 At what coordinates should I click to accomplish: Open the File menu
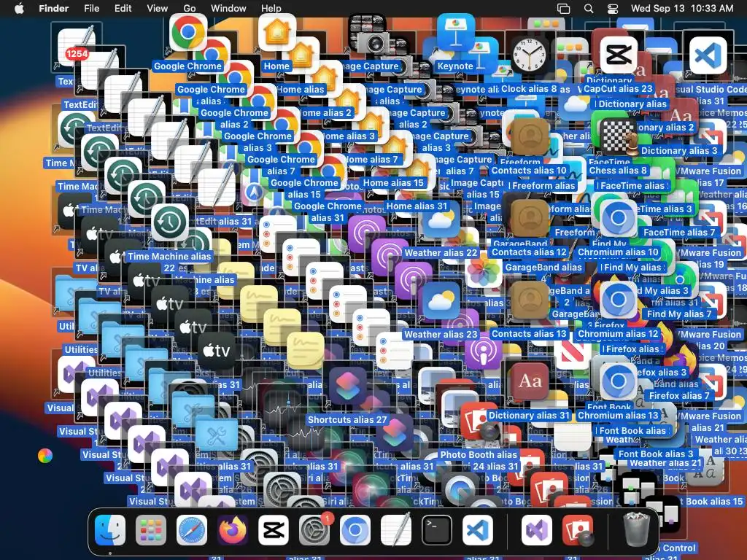91,8
